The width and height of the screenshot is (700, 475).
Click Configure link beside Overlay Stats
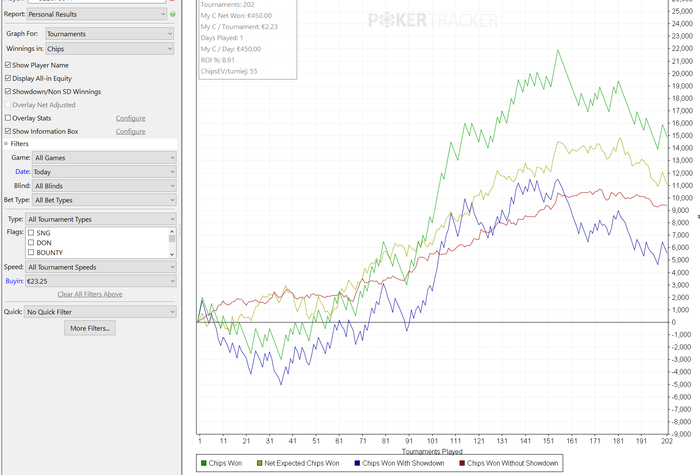coord(130,118)
